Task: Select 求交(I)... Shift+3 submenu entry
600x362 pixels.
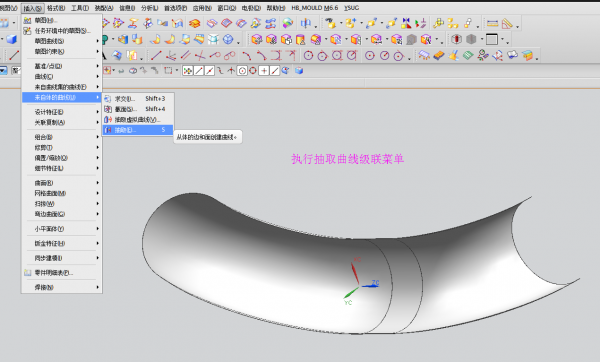Action: [138, 99]
